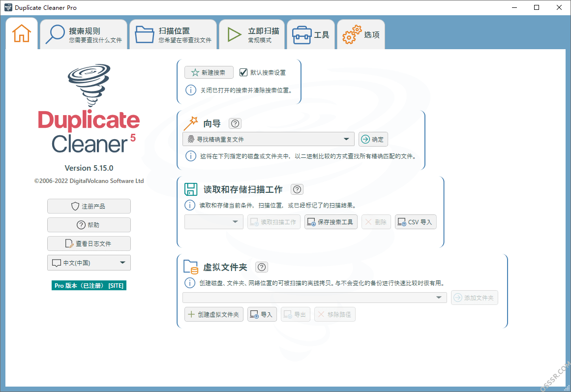Image resolution: width=571 pixels, height=392 pixels.
Task: Switch to the 扫描位置 tab
Action: point(173,34)
